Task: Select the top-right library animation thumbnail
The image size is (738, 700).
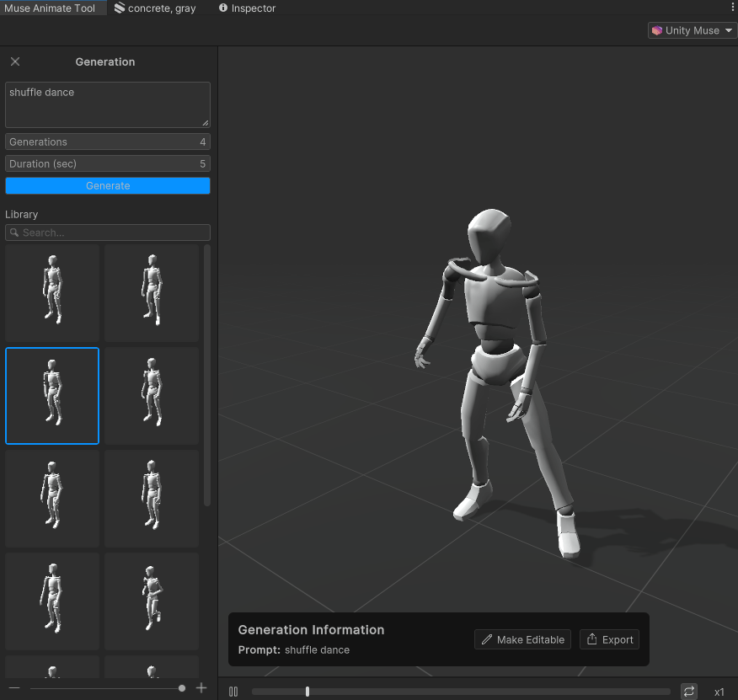Action: [x=152, y=293]
